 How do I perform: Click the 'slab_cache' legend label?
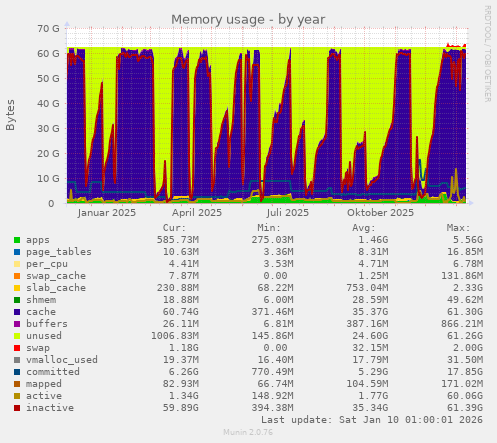click(x=56, y=288)
